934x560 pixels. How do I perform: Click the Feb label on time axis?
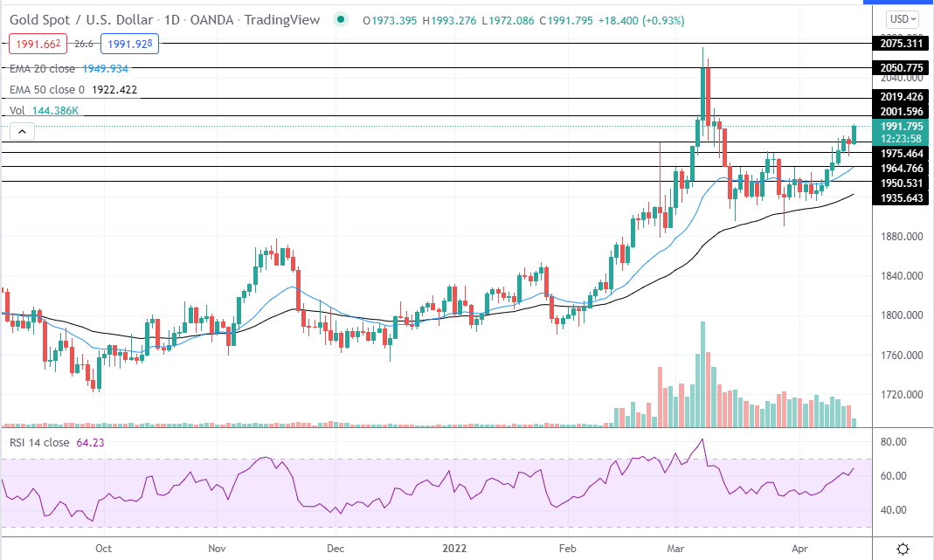(568, 548)
